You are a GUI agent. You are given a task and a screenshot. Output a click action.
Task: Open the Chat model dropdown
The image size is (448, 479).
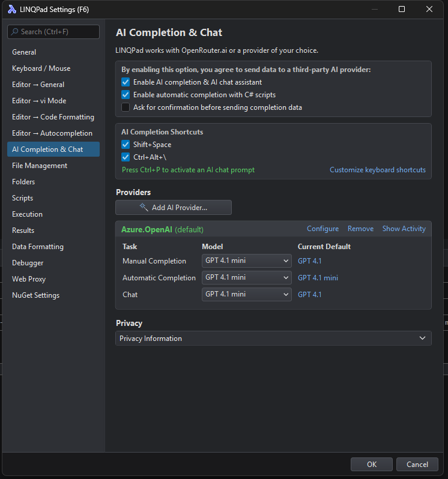[x=247, y=295]
